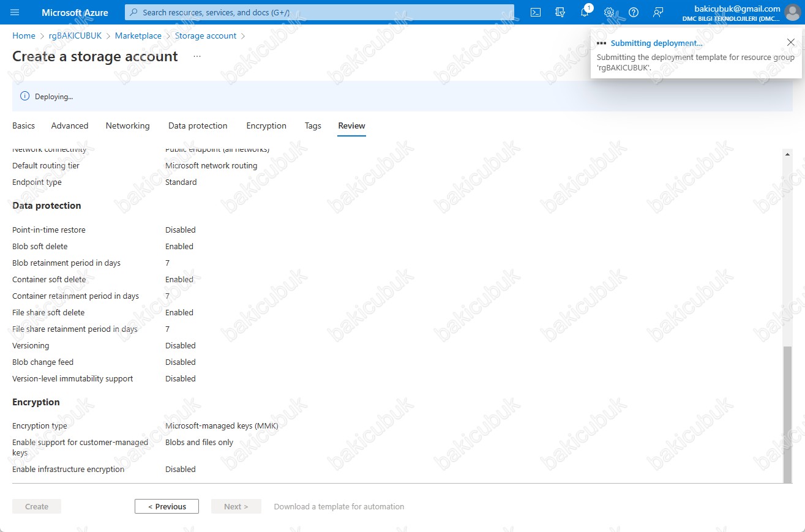Viewport: 805px width, 532px height.
Task: Click Version-level immutability support label
Action: pos(73,379)
